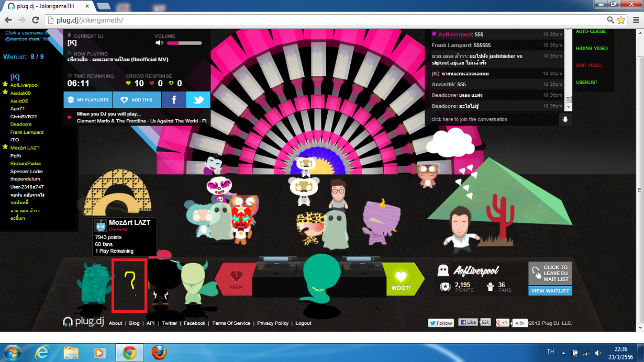Click the pink arrow next to the upcoming song
Image resolution: width=644 pixels, height=362 pixels.
click(x=70, y=117)
